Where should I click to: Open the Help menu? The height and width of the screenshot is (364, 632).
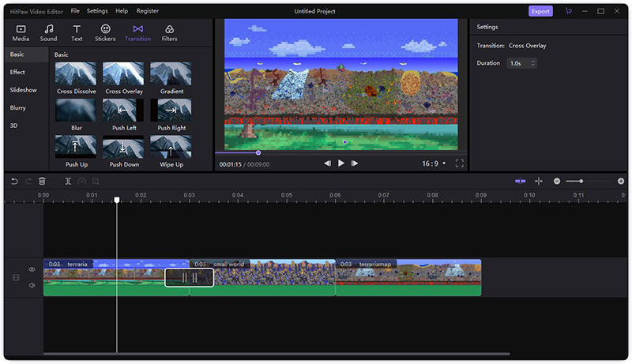(x=122, y=11)
